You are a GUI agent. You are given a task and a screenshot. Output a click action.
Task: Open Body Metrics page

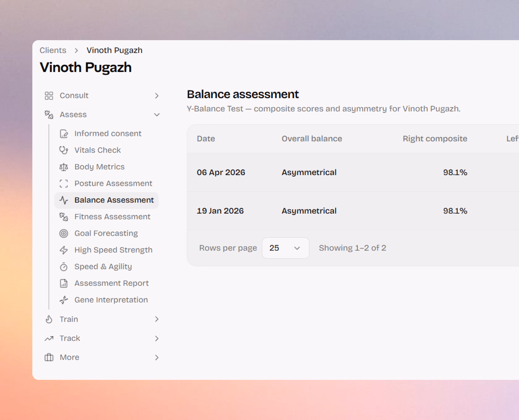(x=106, y=167)
